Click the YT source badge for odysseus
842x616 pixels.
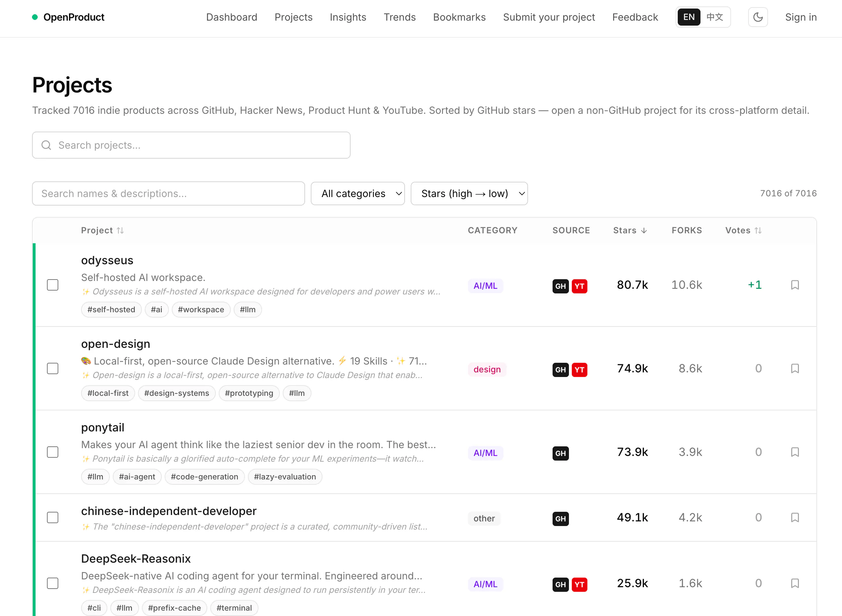point(579,286)
